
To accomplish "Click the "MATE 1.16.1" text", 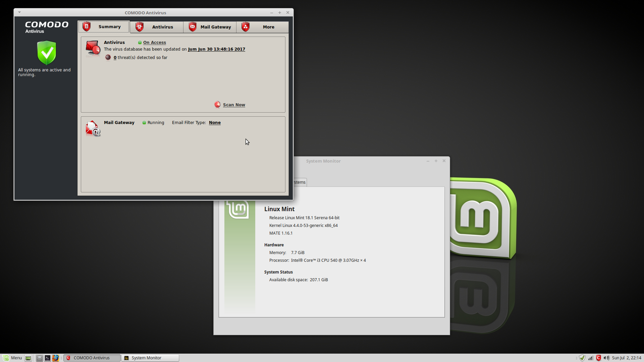I will [x=281, y=233].
